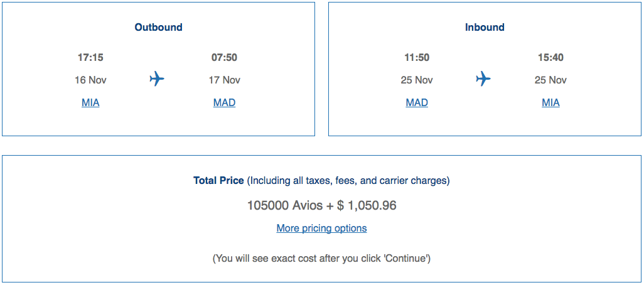
Task: Open the MIA departure airport link under Outbound
Action: click(x=90, y=102)
